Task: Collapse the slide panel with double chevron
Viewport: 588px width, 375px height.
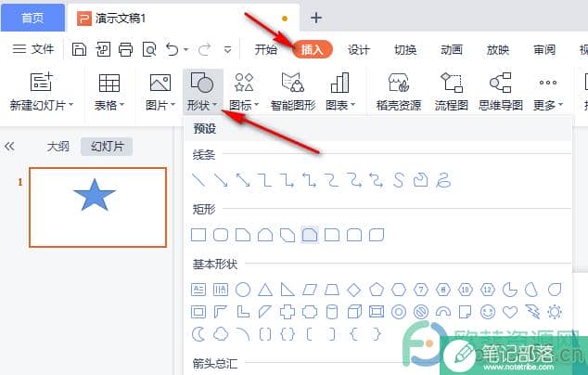Action: point(9,147)
